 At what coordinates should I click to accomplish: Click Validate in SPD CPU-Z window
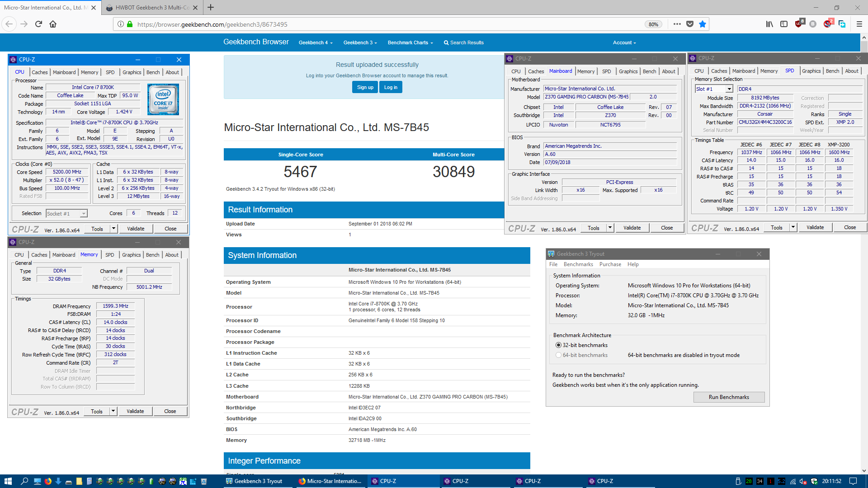pos(815,227)
